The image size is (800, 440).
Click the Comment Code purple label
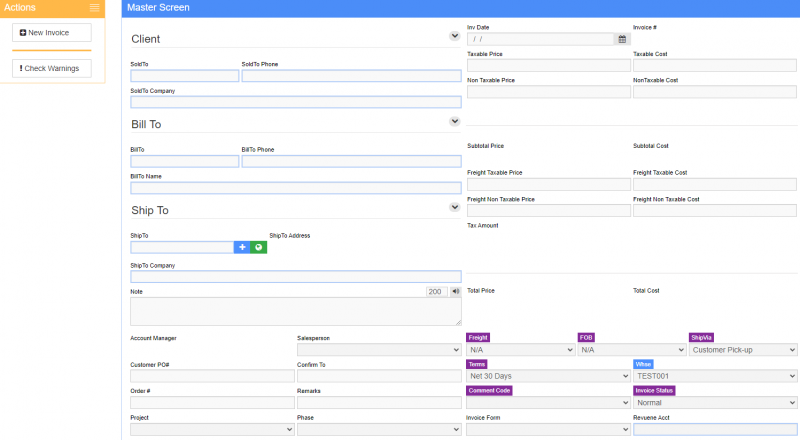[489, 390]
